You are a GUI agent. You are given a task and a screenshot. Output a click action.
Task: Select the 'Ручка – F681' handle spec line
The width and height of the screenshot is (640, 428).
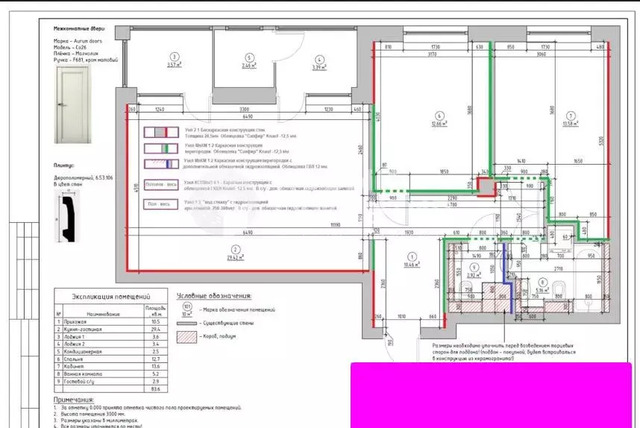pyautogui.click(x=86, y=60)
